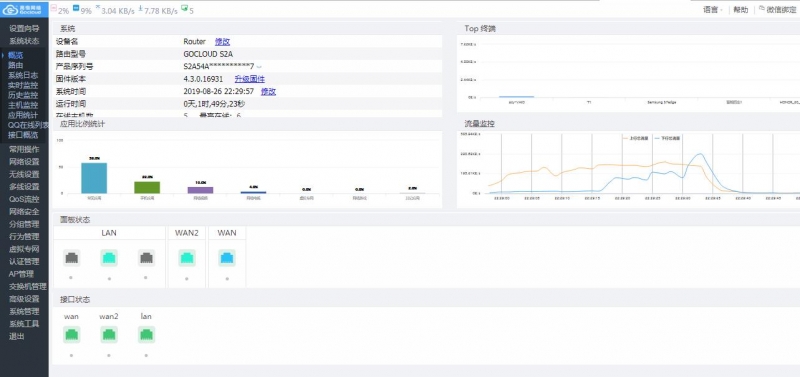Open 主机监控 in the sidebar
The image size is (800, 377).
(23, 106)
